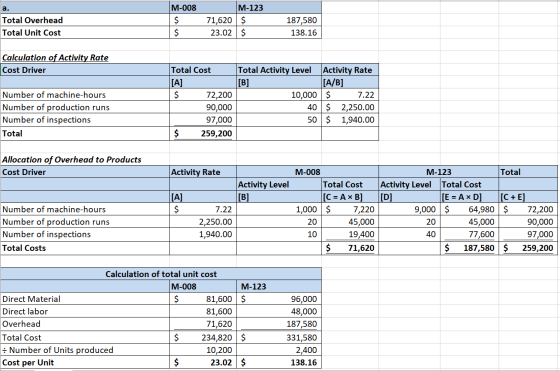Click the Total Unit Cost label in top table
The height and width of the screenshot is (371, 560).
[x=31, y=32]
